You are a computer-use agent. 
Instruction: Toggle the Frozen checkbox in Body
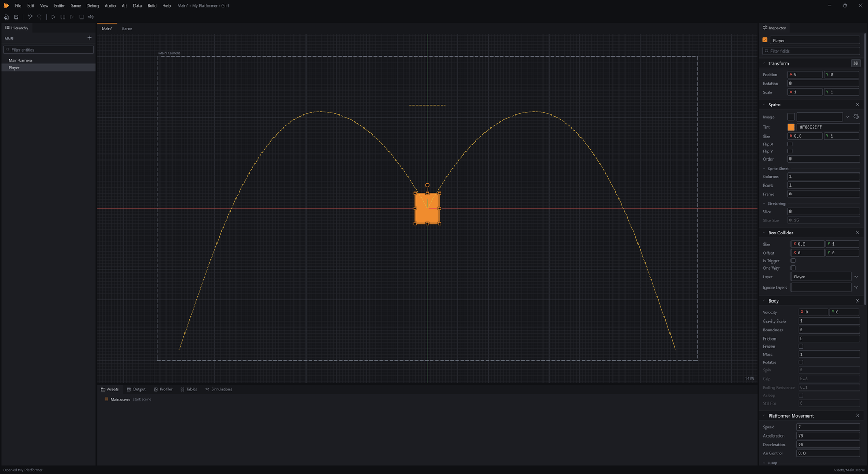click(801, 347)
